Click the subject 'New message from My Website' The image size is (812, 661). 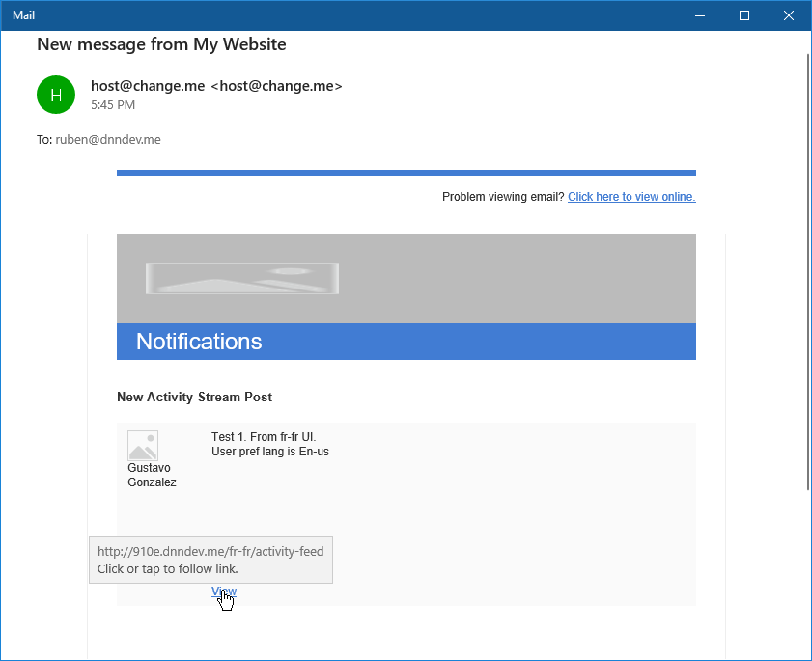(161, 44)
